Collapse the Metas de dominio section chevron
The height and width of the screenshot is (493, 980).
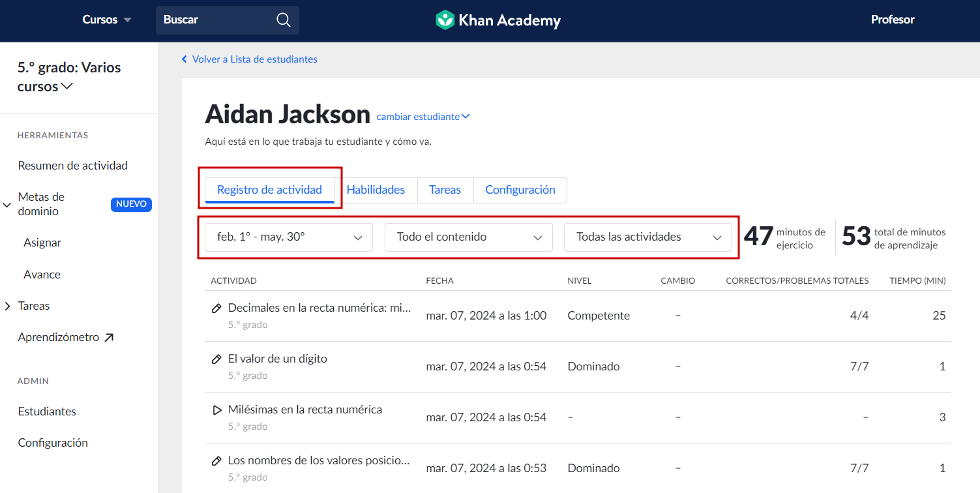coord(8,205)
